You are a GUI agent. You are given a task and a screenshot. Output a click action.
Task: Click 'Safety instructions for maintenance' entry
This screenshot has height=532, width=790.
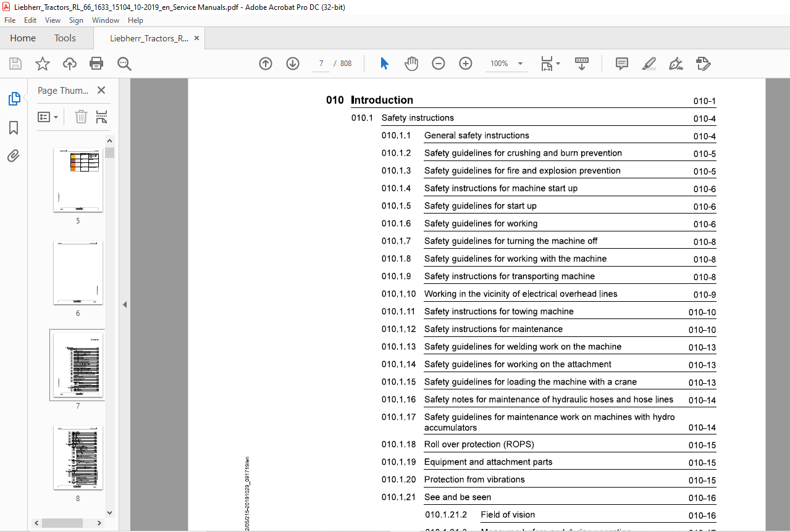coord(494,330)
